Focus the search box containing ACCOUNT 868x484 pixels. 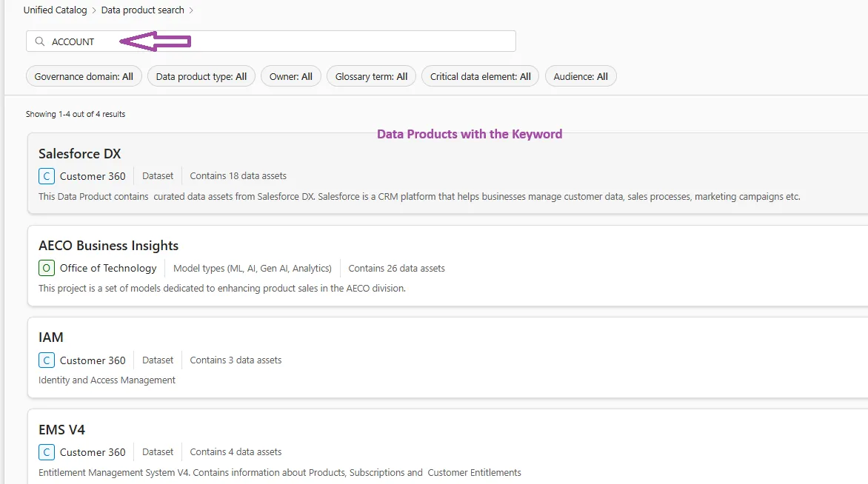pyautogui.click(x=271, y=41)
